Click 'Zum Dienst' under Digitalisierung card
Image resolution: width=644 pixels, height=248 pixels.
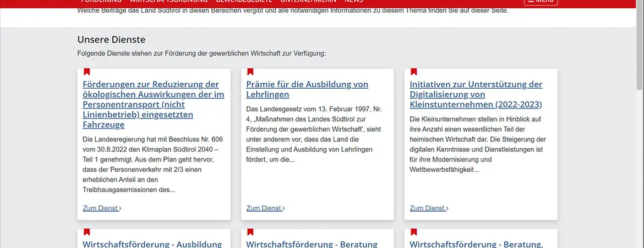click(x=429, y=208)
